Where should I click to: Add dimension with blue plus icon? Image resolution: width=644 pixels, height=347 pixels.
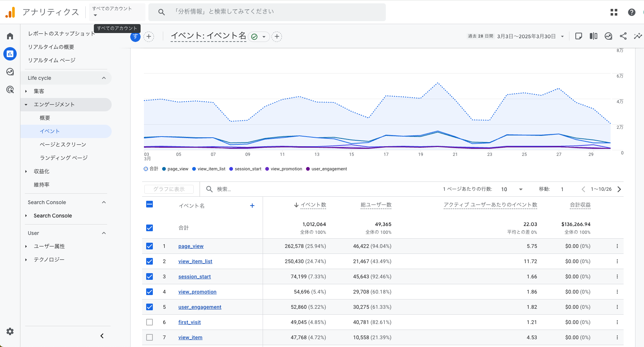coord(252,206)
